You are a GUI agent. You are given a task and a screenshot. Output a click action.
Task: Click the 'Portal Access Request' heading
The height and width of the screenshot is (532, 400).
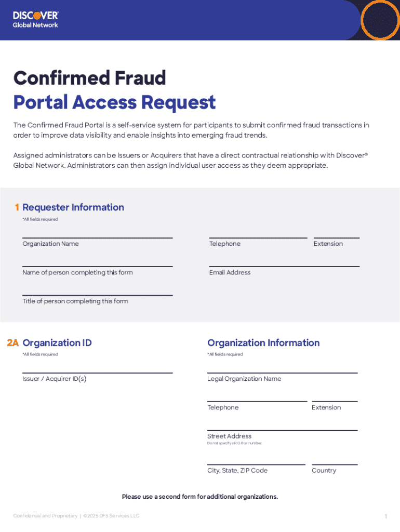(114, 102)
